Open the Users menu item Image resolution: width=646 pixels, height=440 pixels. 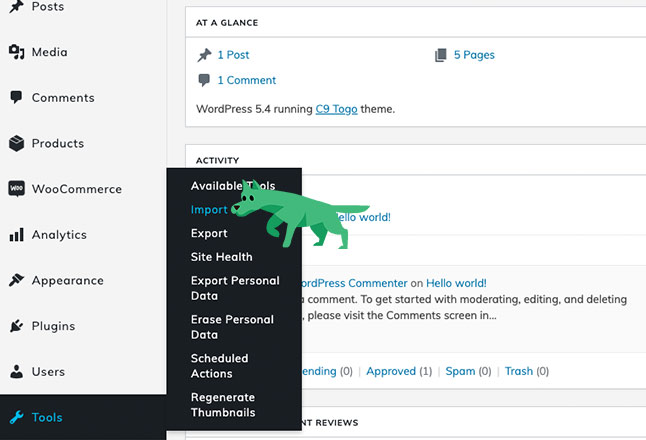(x=48, y=372)
